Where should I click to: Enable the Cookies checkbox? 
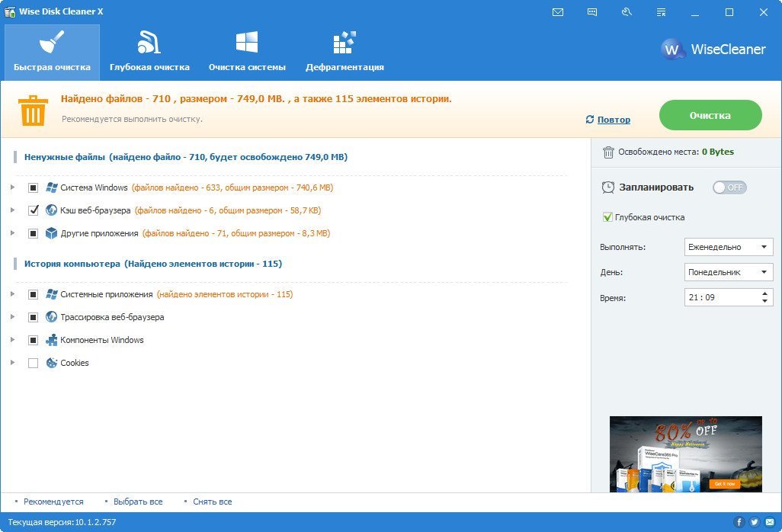tap(33, 363)
